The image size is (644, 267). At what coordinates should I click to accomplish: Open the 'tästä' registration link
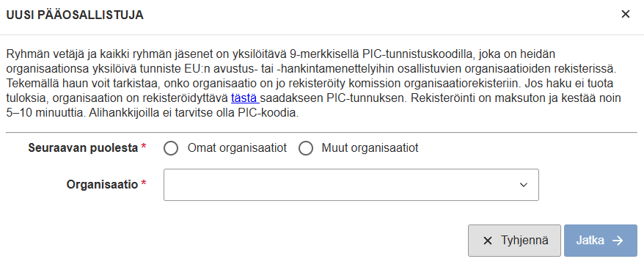245,98
